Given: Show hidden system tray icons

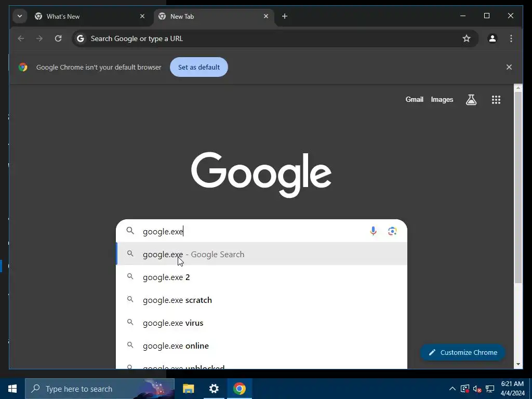Looking at the screenshot, I should coord(453,389).
